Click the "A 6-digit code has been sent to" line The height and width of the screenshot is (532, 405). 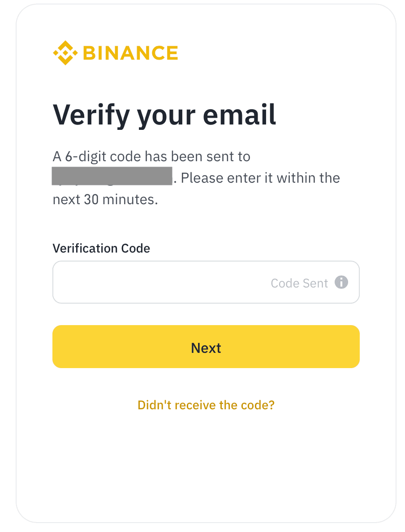[151, 157]
